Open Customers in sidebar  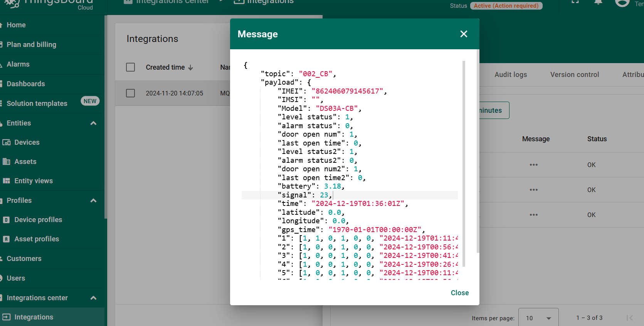[x=24, y=259]
